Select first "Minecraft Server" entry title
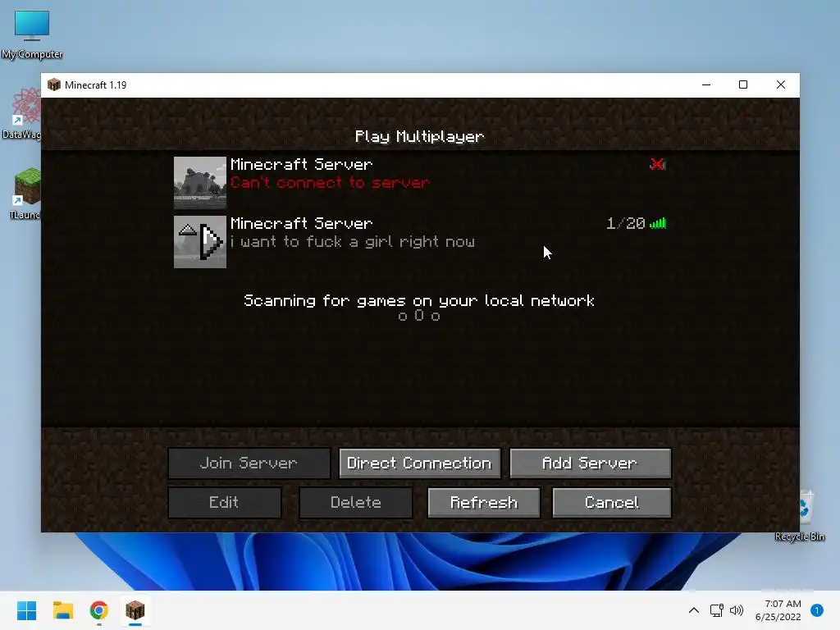 tap(301, 164)
